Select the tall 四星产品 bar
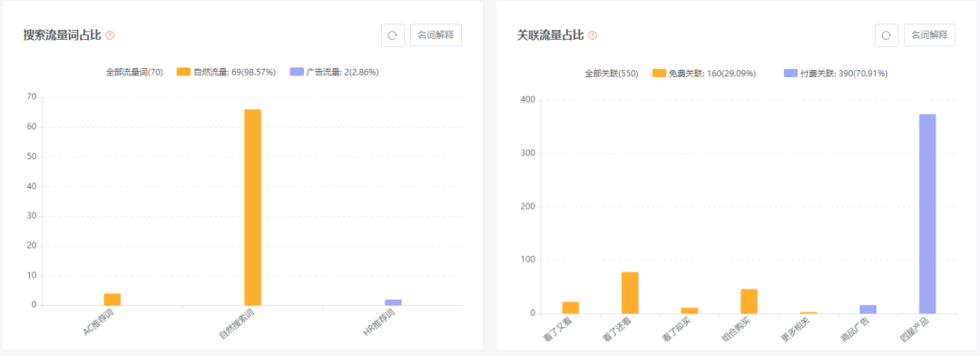 tap(927, 214)
